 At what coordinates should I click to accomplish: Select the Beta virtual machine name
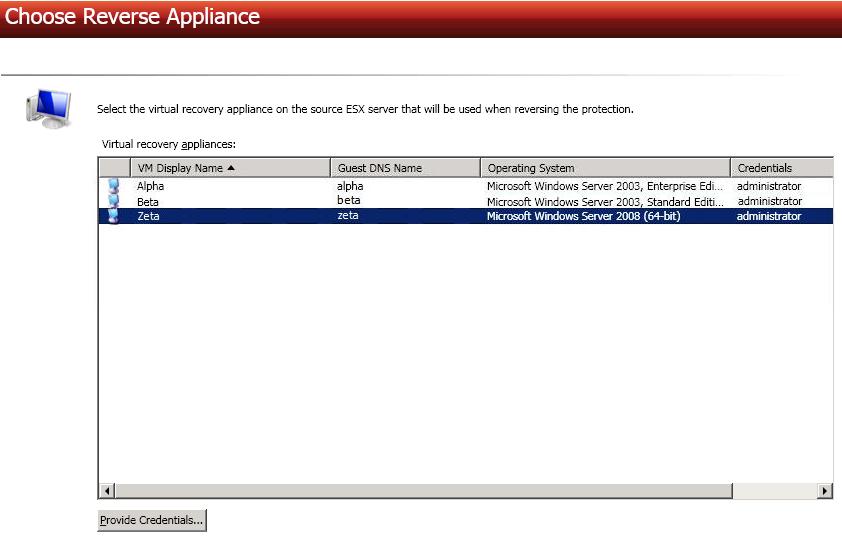pos(148,201)
